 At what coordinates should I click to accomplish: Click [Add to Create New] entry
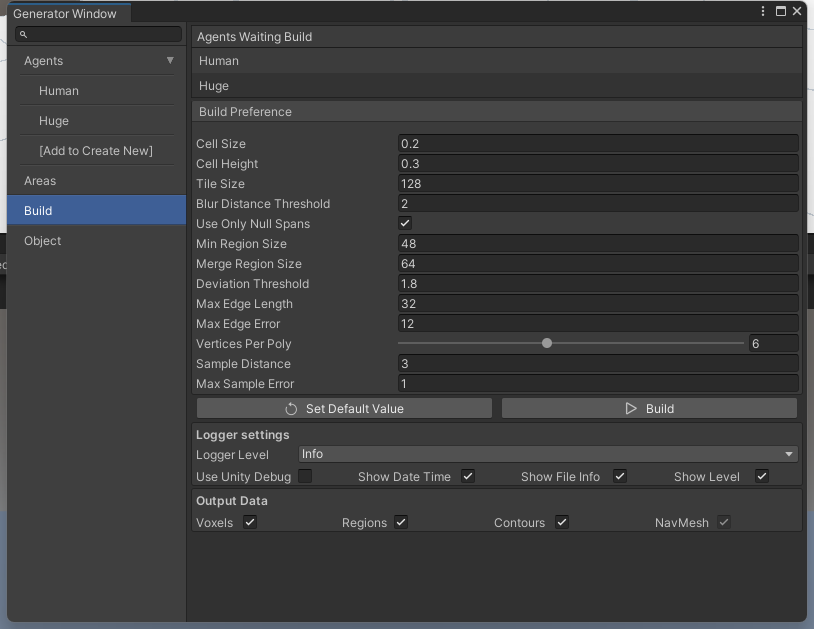(97, 151)
